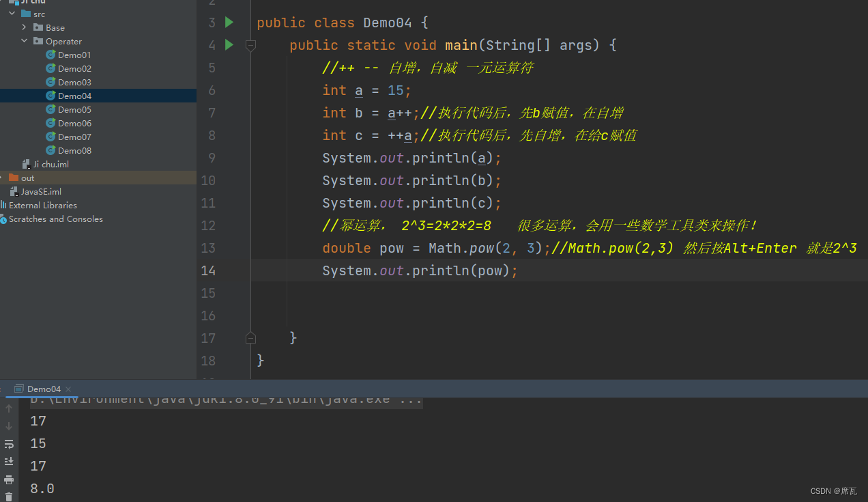
Task: Select Scratches and Consoles node
Action: (56, 219)
